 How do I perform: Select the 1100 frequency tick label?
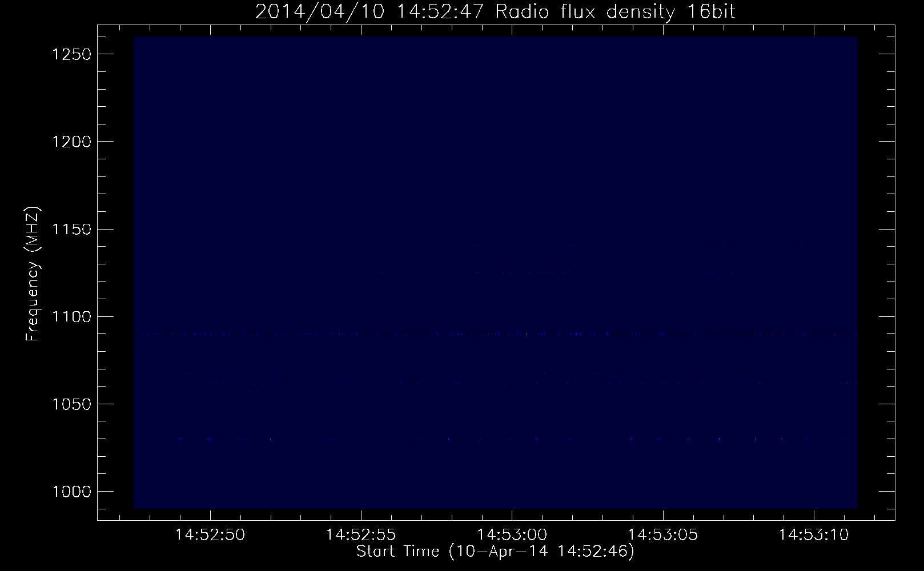coord(71,316)
